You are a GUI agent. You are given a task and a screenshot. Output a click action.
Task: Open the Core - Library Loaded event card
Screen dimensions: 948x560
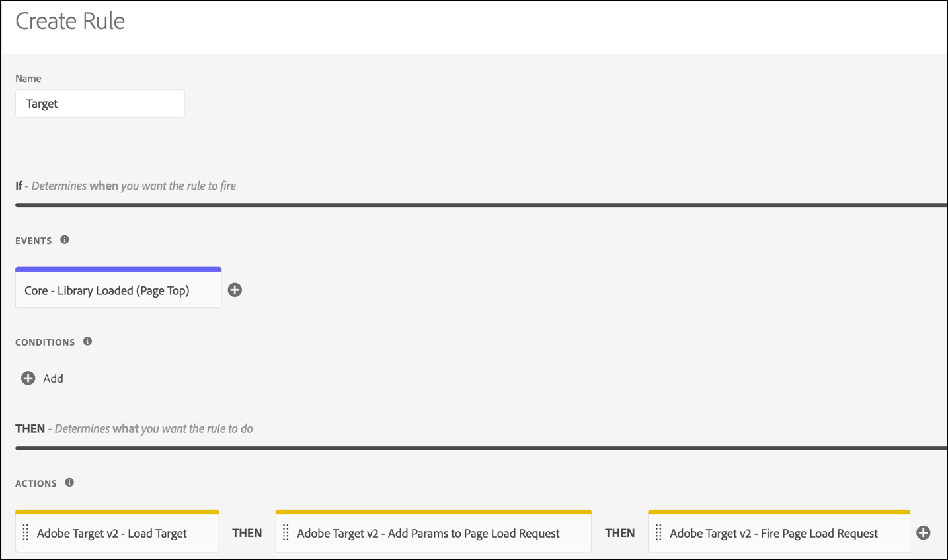(x=118, y=288)
